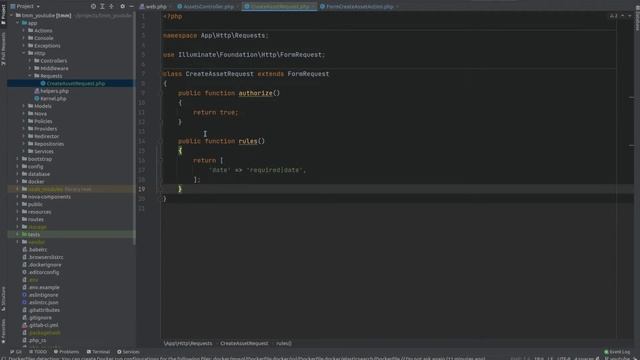Click CreateAssetRequest breadcrumb
Viewport: 640px width, 360px height.
[x=244, y=343]
